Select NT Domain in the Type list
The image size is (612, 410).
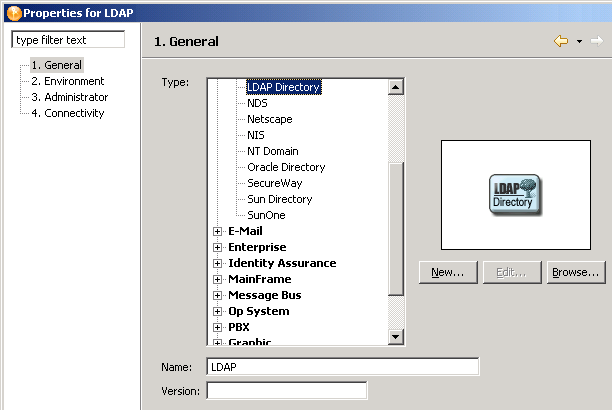[x=273, y=151]
